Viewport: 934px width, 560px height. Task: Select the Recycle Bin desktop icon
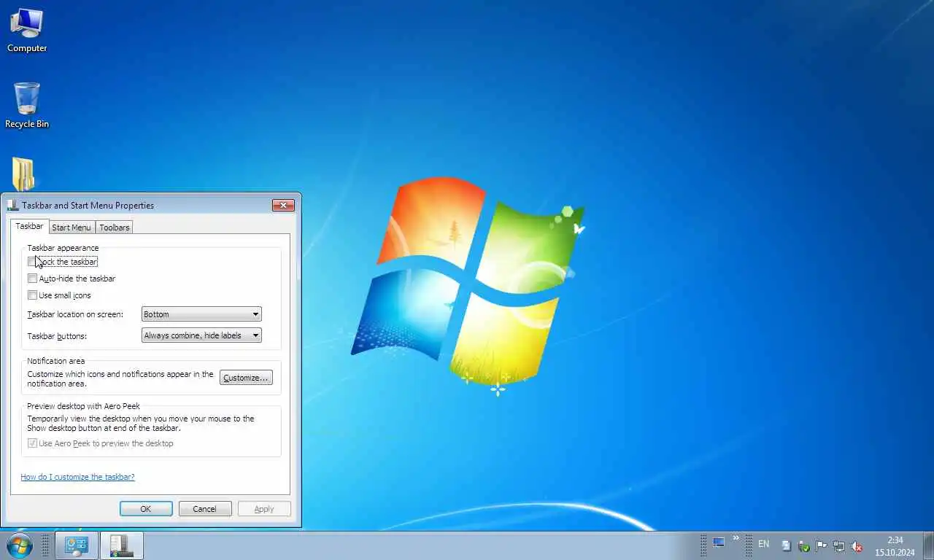[27, 106]
